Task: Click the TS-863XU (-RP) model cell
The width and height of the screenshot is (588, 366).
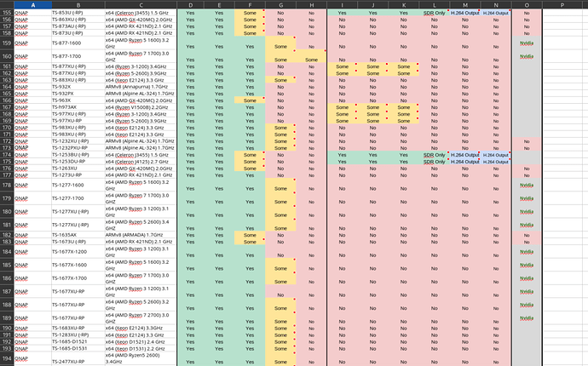Action: 78,20
